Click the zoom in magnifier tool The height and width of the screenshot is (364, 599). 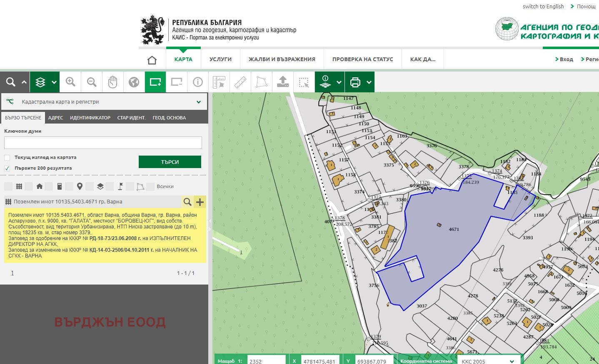tap(71, 82)
